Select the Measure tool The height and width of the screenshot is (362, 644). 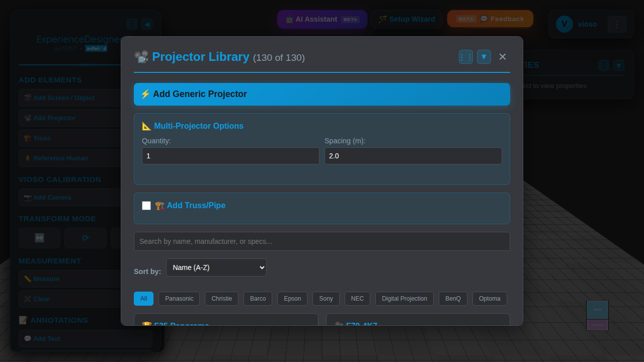click(46, 279)
